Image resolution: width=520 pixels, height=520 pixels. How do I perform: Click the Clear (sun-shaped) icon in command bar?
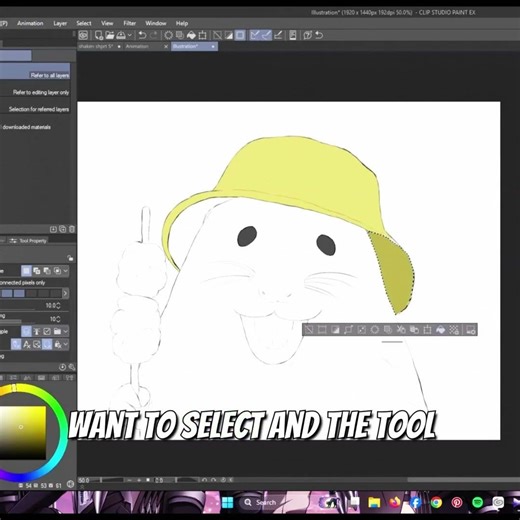coord(169,35)
